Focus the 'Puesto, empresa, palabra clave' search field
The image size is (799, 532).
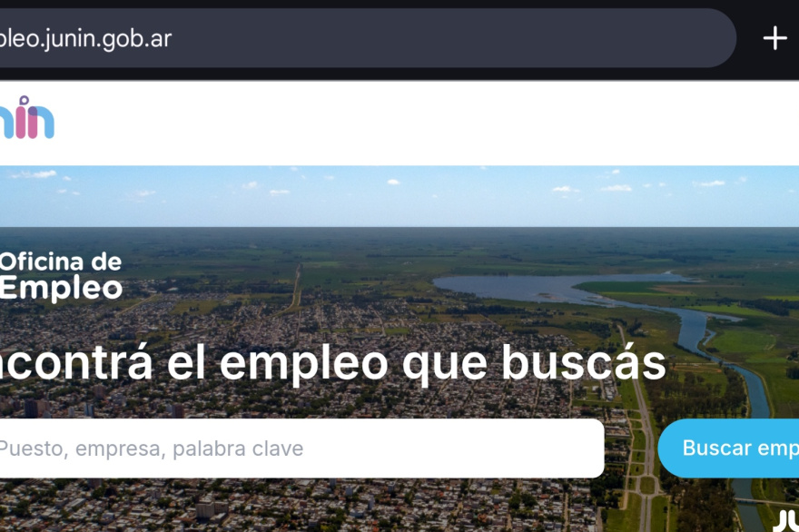(301, 448)
